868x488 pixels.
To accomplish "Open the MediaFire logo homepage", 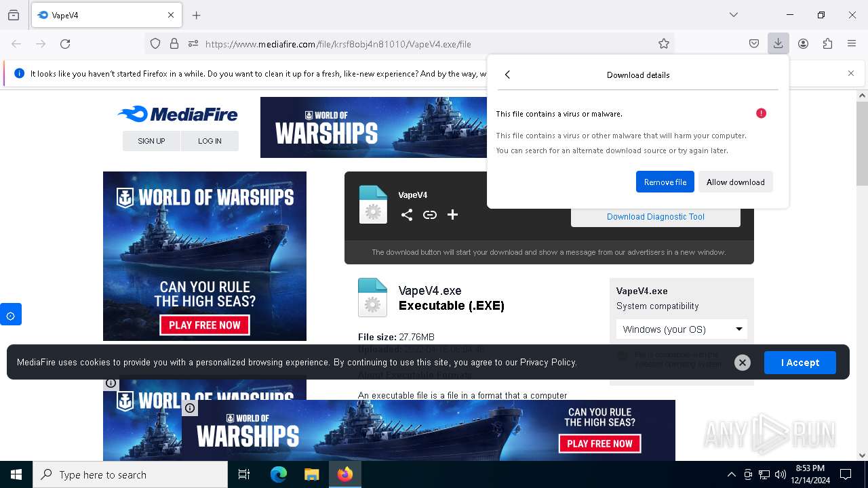I will coord(178,114).
